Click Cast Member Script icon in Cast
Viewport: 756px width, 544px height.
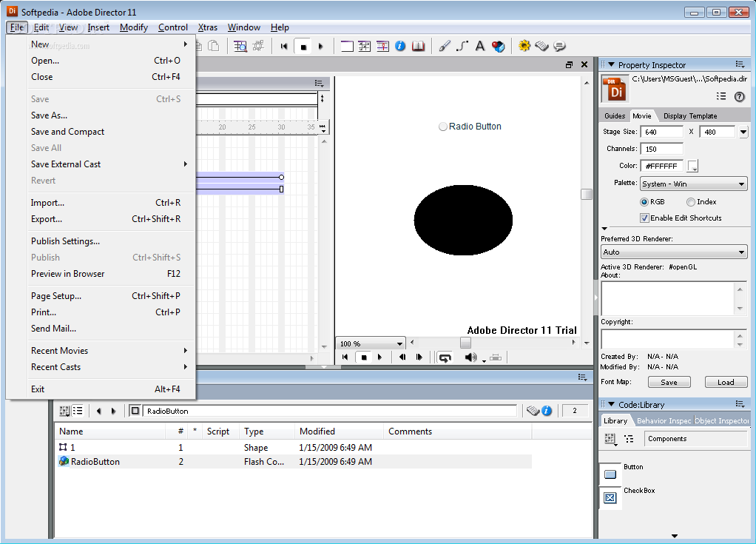(x=533, y=411)
